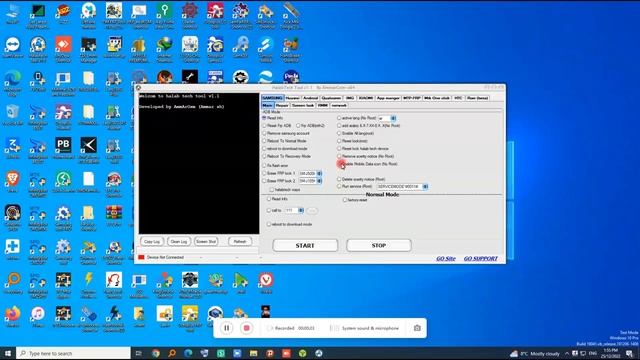Click the Screen Shot button
The height and width of the screenshot is (360, 640).
[x=206, y=242]
